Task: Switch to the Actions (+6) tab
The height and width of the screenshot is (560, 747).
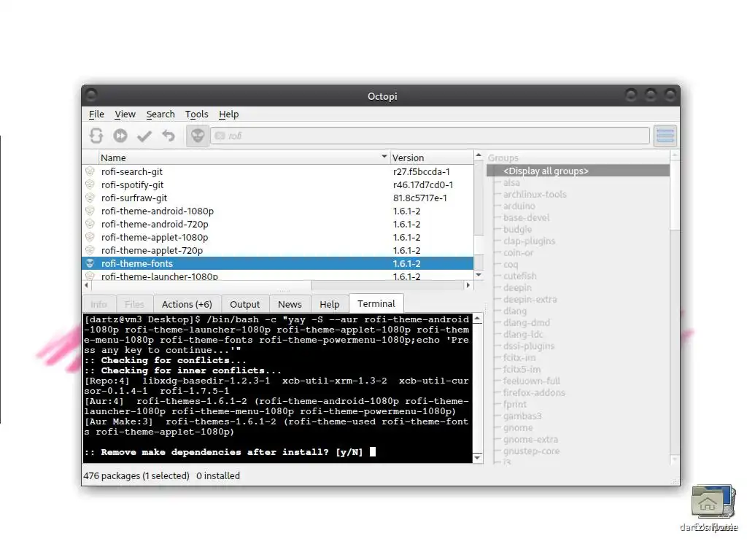Action: coord(187,304)
